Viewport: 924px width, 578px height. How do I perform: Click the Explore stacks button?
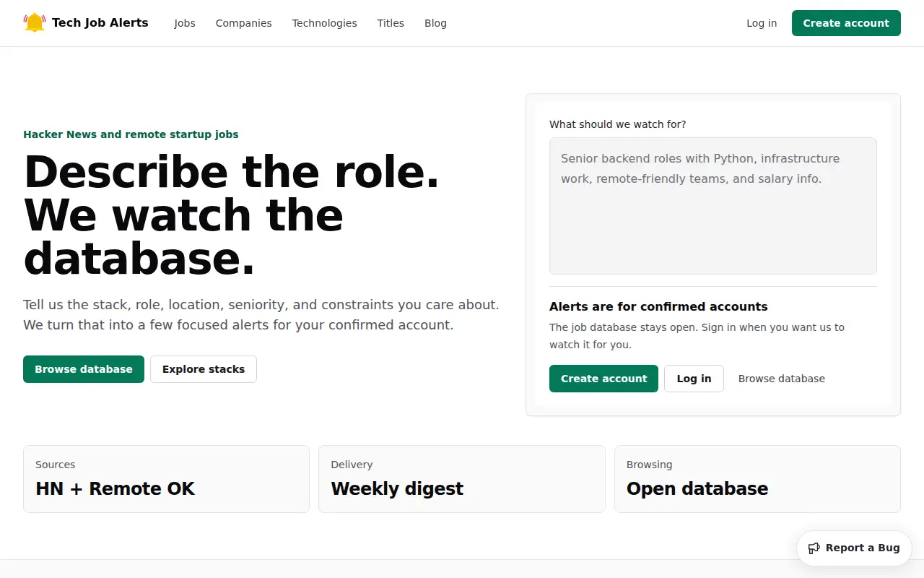point(204,369)
